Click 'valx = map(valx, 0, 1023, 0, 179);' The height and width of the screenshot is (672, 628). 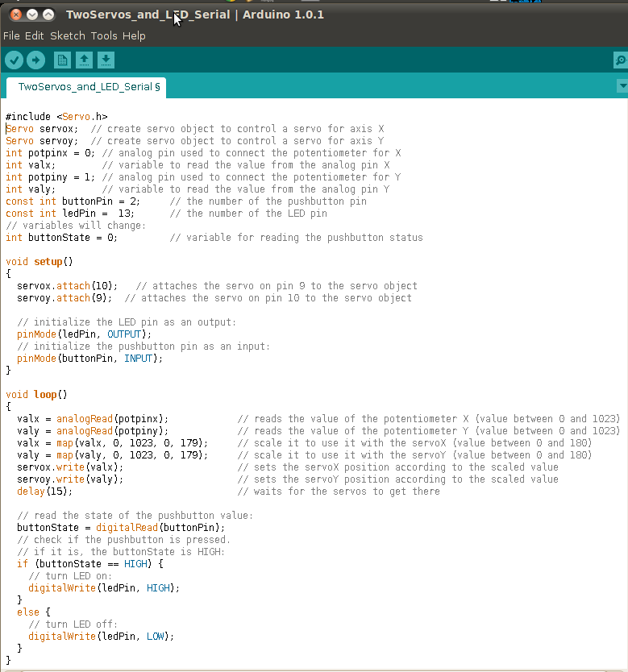click(x=112, y=442)
